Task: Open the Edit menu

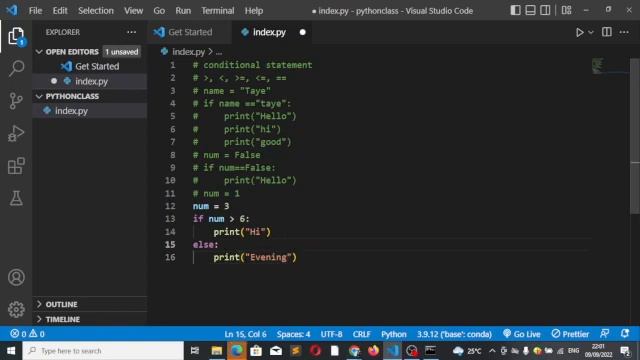Action: coord(60,11)
